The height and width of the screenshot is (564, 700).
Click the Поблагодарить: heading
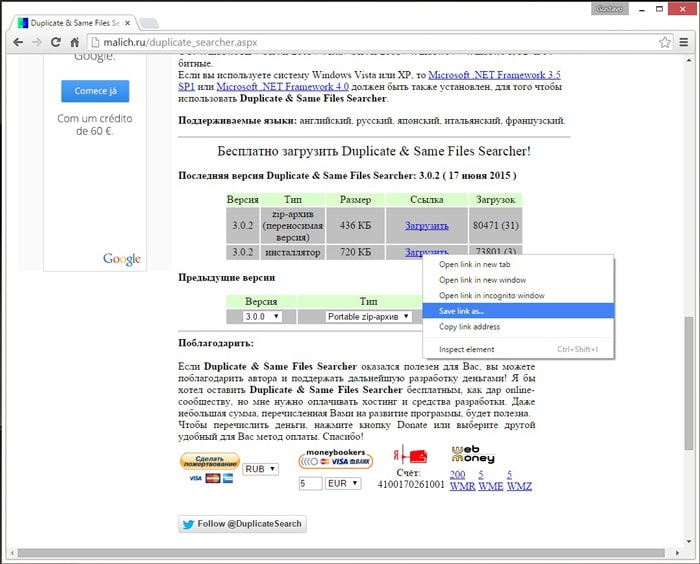pos(216,343)
